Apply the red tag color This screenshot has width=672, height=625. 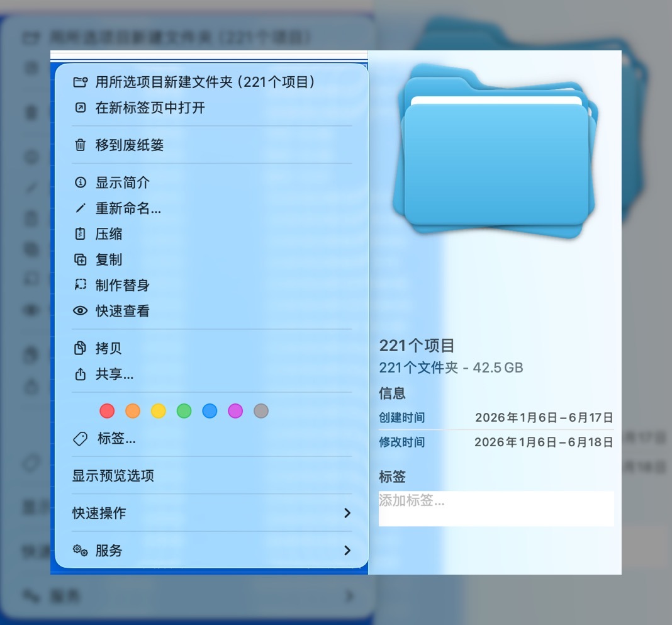click(107, 411)
